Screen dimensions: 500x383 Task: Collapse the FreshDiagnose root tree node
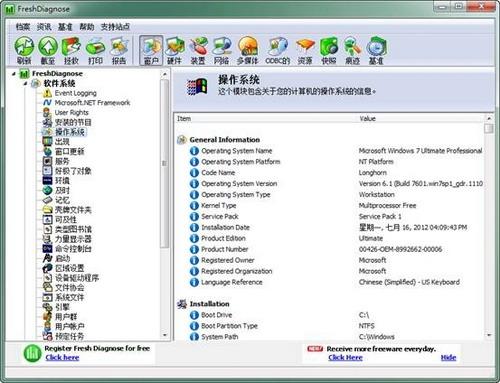[x=14, y=74]
